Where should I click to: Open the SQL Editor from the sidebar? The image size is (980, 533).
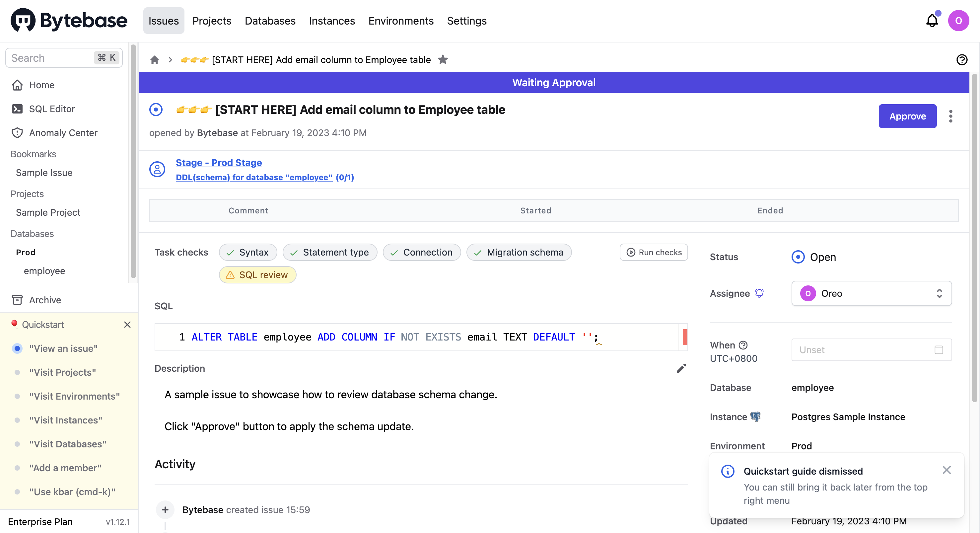tap(52, 109)
